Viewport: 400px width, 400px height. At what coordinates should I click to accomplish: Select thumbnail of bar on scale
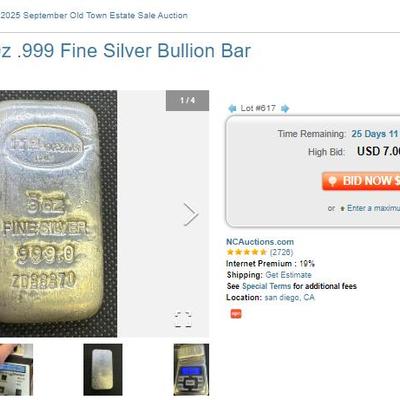tap(191, 370)
